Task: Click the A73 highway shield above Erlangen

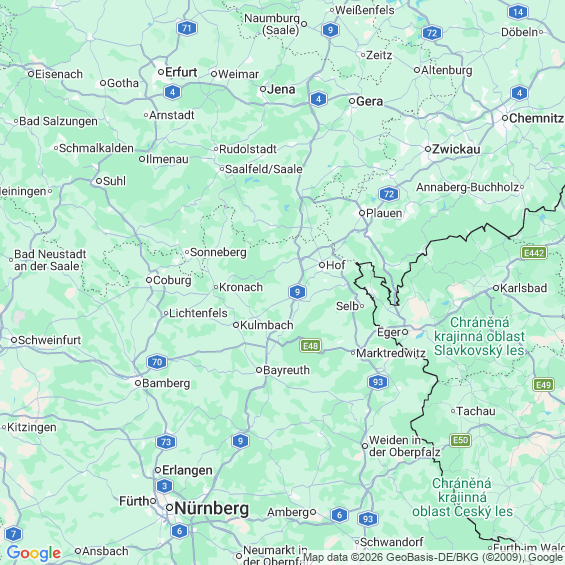Action: pos(166,442)
